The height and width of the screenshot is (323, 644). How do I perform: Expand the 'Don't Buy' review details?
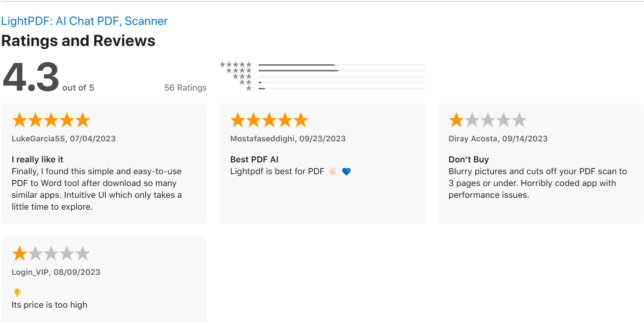[467, 159]
